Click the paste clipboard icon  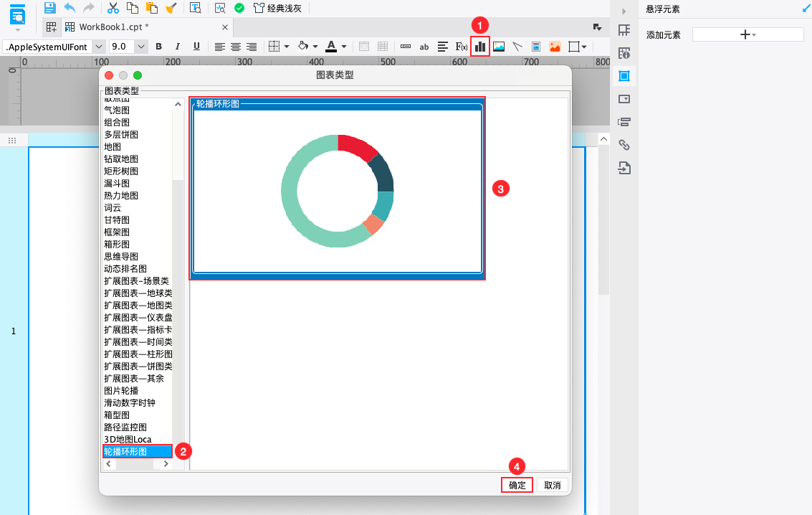(152, 8)
